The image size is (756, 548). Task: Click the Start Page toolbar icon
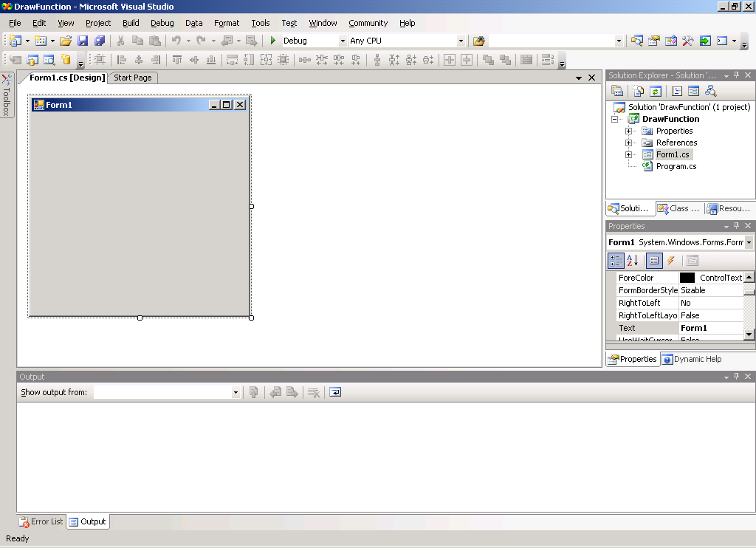(705, 41)
